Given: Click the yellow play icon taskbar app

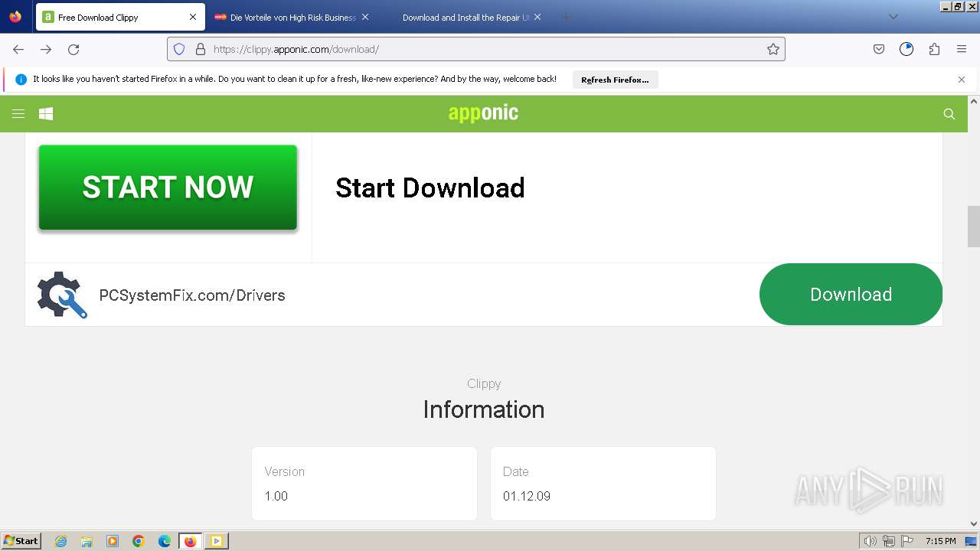Looking at the screenshot, I should click(x=217, y=541).
